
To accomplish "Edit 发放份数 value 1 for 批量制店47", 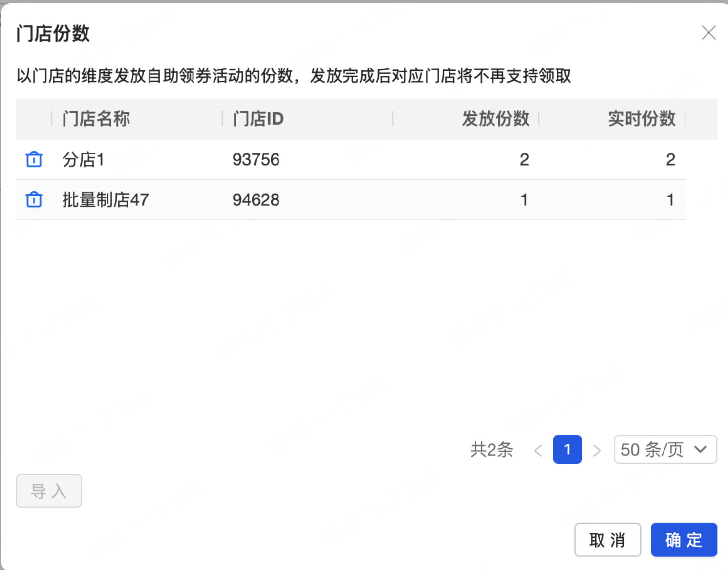I will (524, 199).
